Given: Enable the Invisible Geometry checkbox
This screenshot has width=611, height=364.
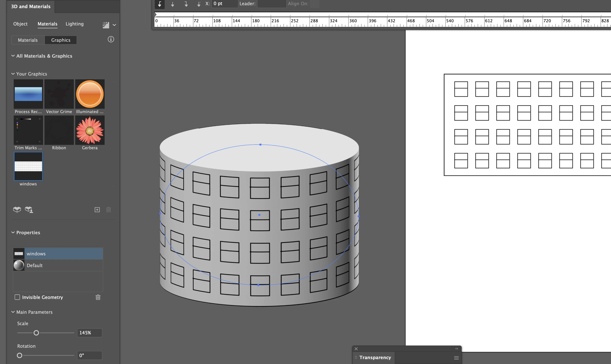Looking at the screenshot, I should click(17, 297).
